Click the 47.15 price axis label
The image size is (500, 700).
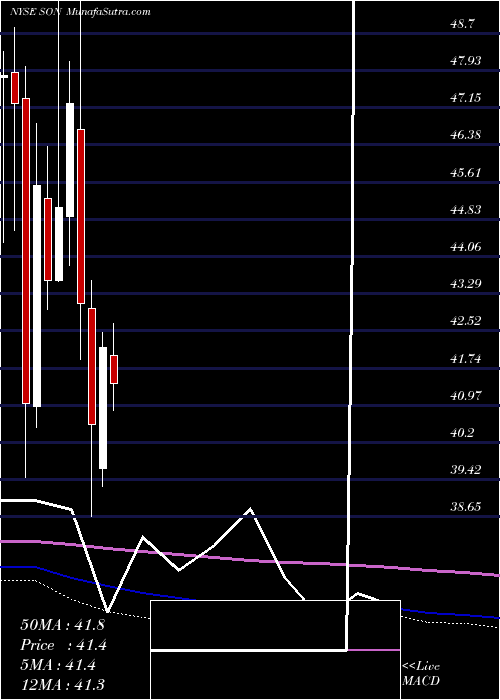[x=466, y=97]
